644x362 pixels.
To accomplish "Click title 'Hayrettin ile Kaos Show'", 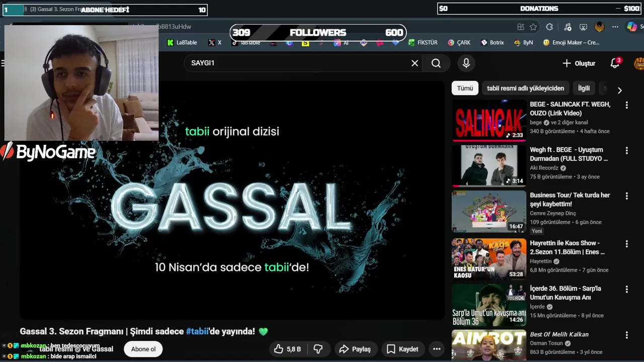I will [567, 247].
